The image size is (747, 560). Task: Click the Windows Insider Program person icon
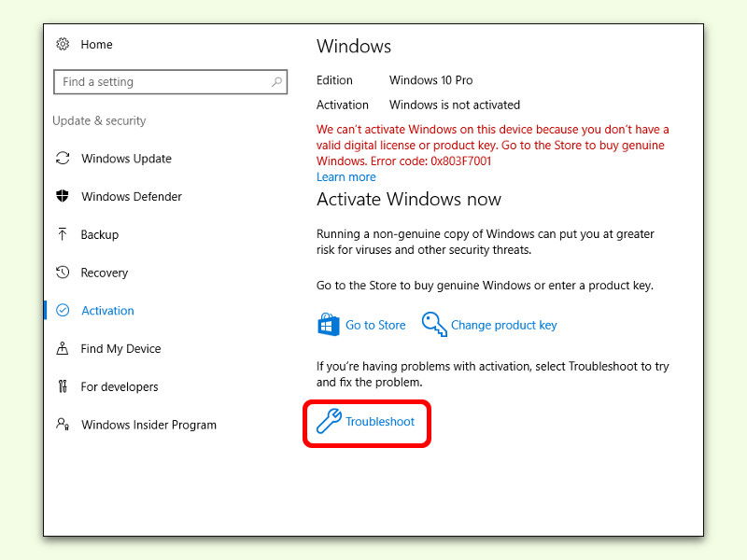click(63, 424)
